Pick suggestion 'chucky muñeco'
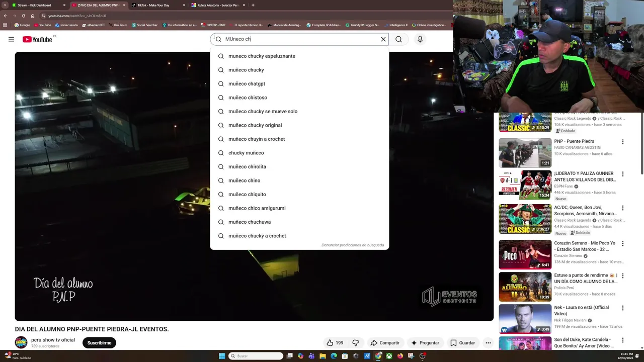The width and height of the screenshot is (644, 362). pyautogui.click(x=299, y=153)
